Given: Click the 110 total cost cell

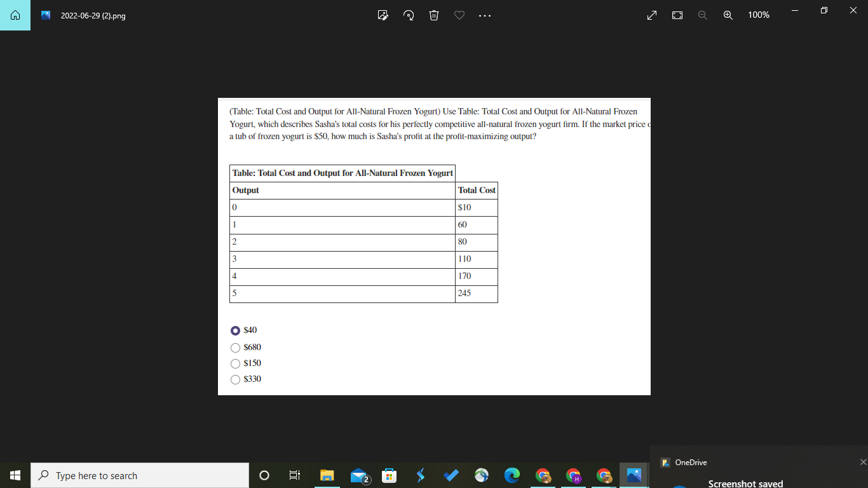Looking at the screenshot, I should pyautogui.click(x=477, y=259).
